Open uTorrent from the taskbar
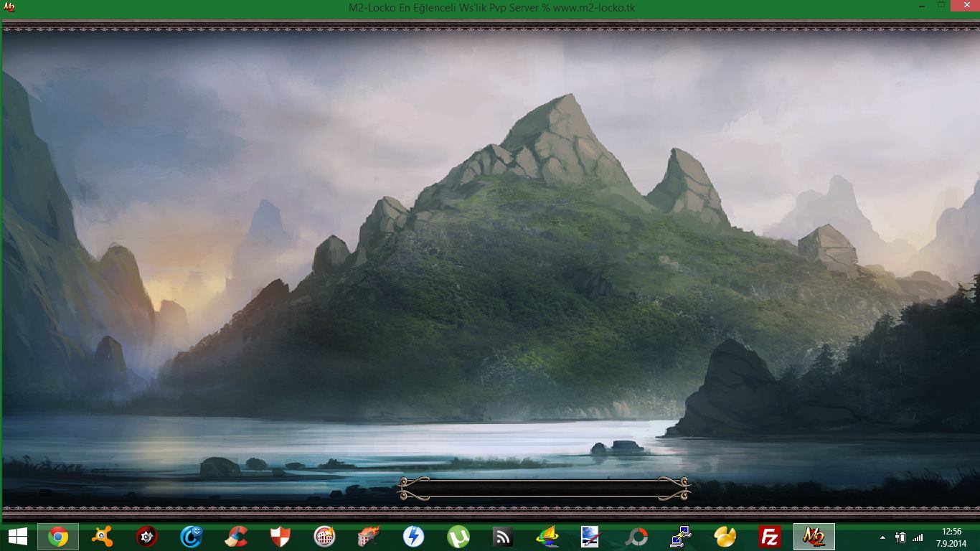The height and width of the screenshot is (551, 980). (x=458, y=537)
